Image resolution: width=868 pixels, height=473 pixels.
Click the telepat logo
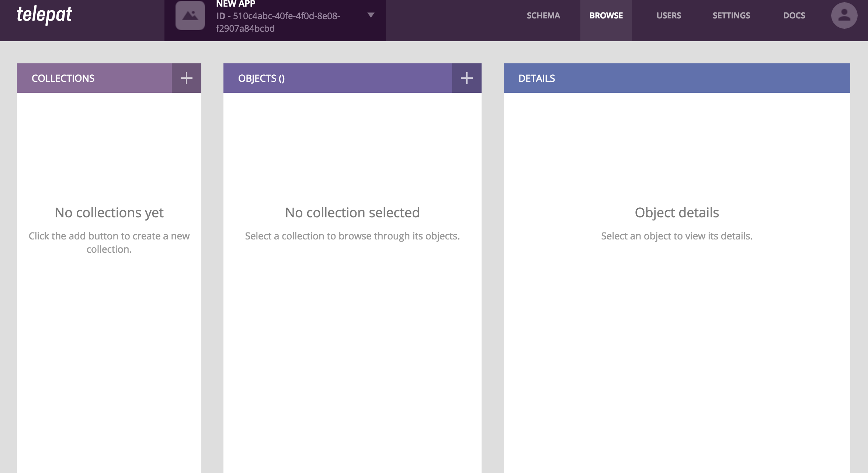(44, 15)
